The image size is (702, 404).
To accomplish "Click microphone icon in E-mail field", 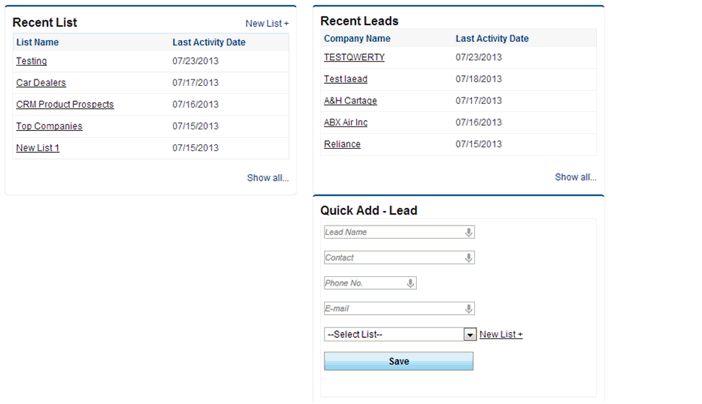I will tap(469, 309).
